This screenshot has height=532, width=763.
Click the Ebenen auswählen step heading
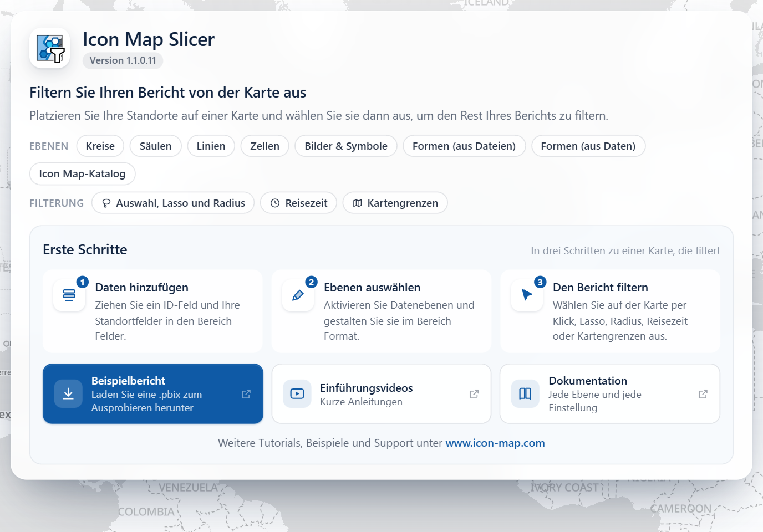coord(372,287)
